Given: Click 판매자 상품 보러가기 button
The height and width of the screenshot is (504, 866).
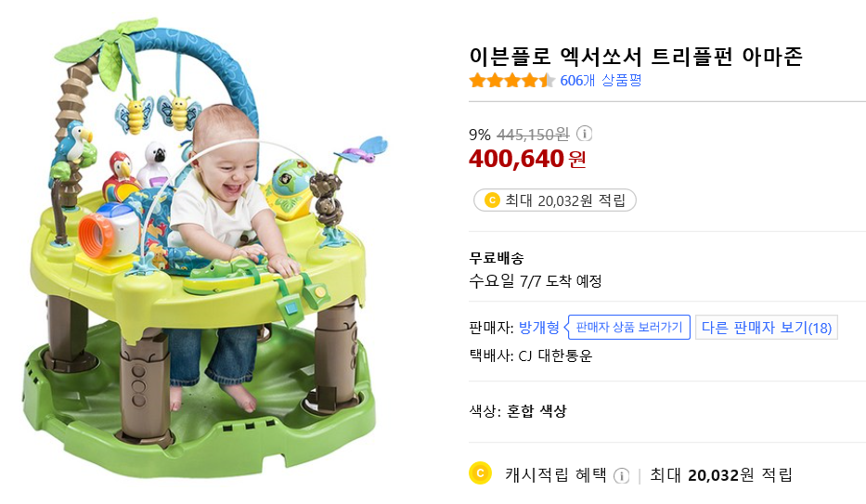Looking at the screenshot, I should (629, 327).
